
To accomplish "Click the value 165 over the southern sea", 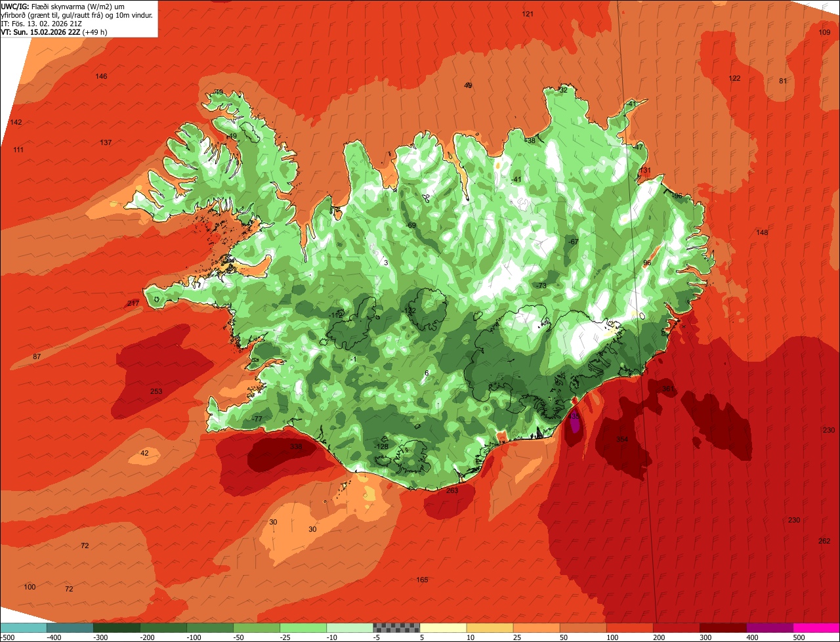I will pyautogui.click(x=422, y=580).
